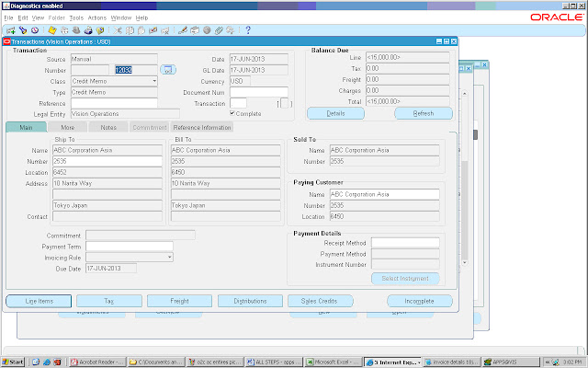Click the New record toolbar icon
588x368 pixels.
(11, 30)
